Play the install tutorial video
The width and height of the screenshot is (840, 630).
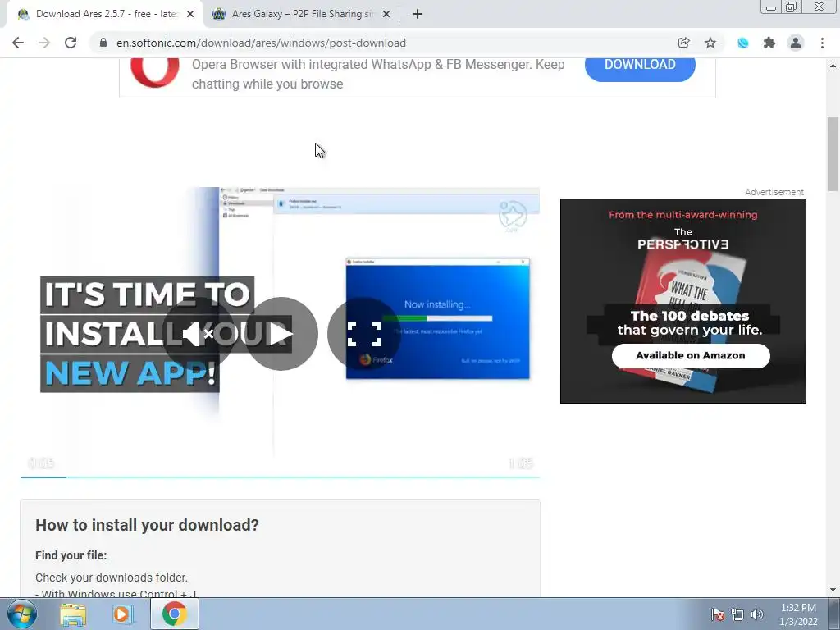[281, 334]
